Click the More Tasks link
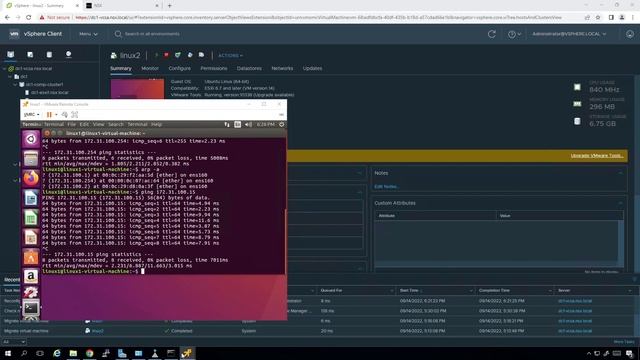This screenshot has width=640, height=360. point(624,342)
